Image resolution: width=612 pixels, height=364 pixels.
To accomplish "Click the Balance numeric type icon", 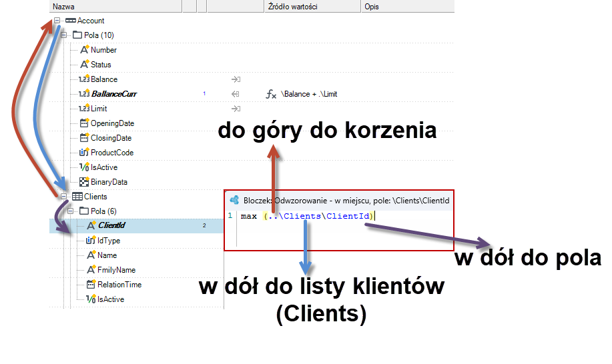I will coord(84,79).
